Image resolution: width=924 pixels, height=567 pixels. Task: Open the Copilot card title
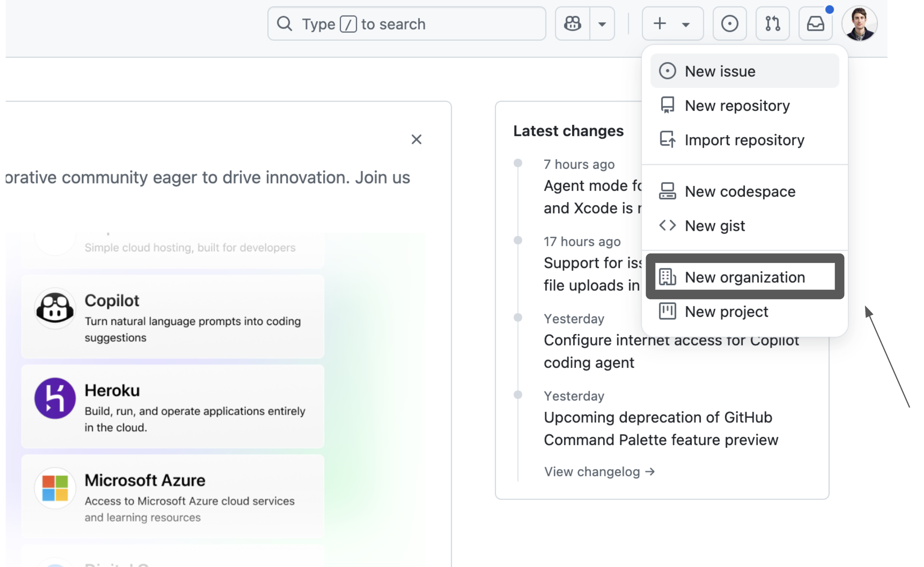coord(112,300)
